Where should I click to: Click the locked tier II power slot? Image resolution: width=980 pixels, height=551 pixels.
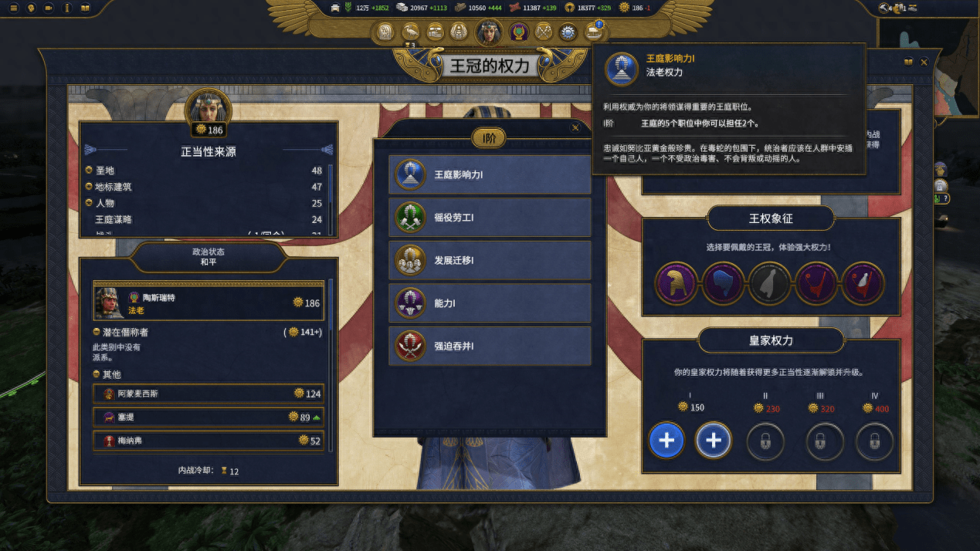tap(765, 441)
